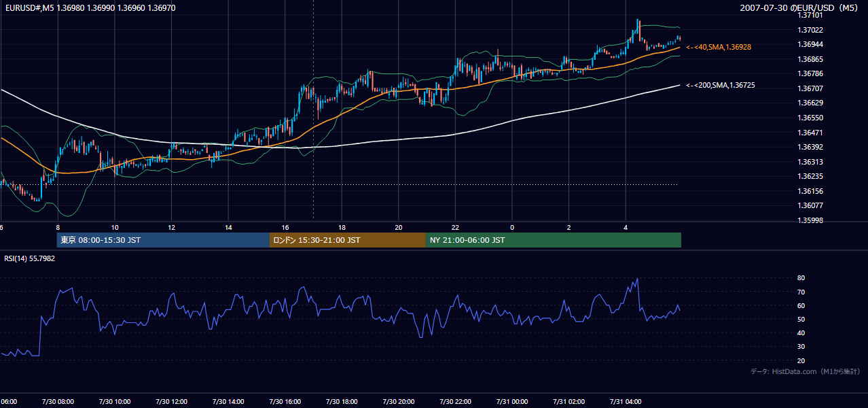Screen dimensions: 868x408
Task: Click the 7/30 14:00 time label
Action: tap(228, 401)
